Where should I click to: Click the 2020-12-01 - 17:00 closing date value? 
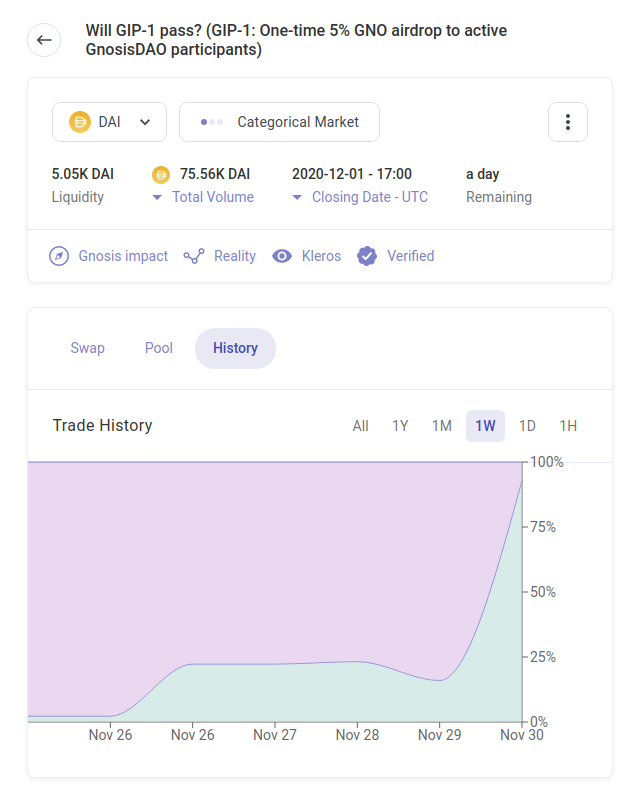[352, 174]
